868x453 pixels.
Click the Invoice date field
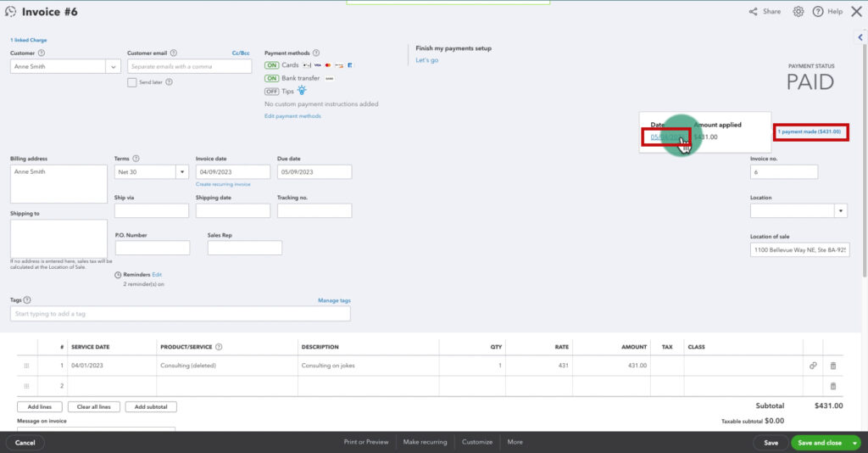coord(233,171)
